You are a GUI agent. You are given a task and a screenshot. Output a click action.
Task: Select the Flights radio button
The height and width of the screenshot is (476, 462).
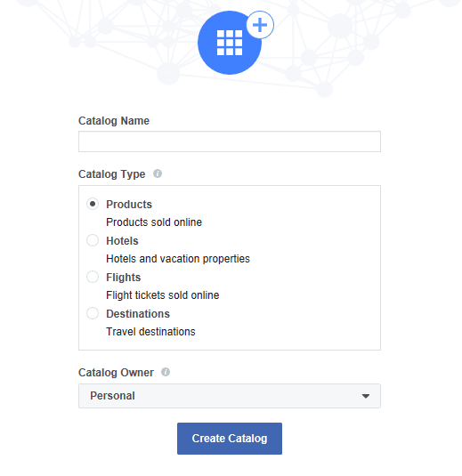click(93, 277)
